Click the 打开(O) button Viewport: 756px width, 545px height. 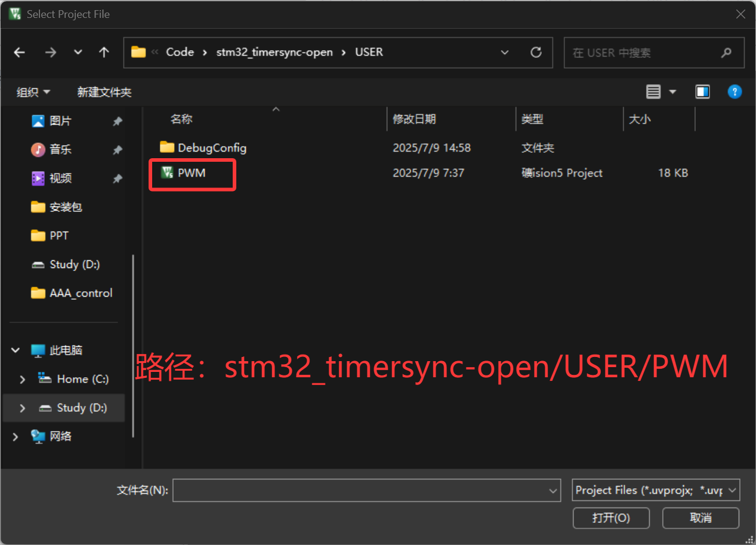pos(611,518)
